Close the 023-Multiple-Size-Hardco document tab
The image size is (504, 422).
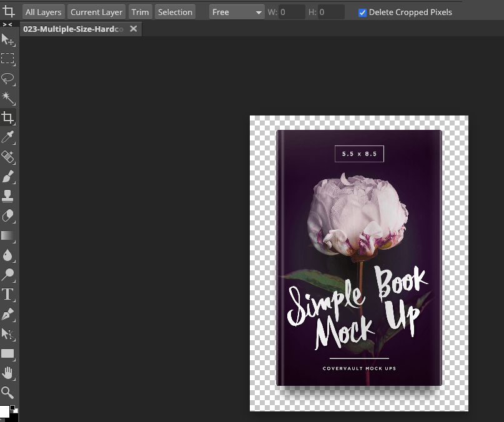click(133, 29)
